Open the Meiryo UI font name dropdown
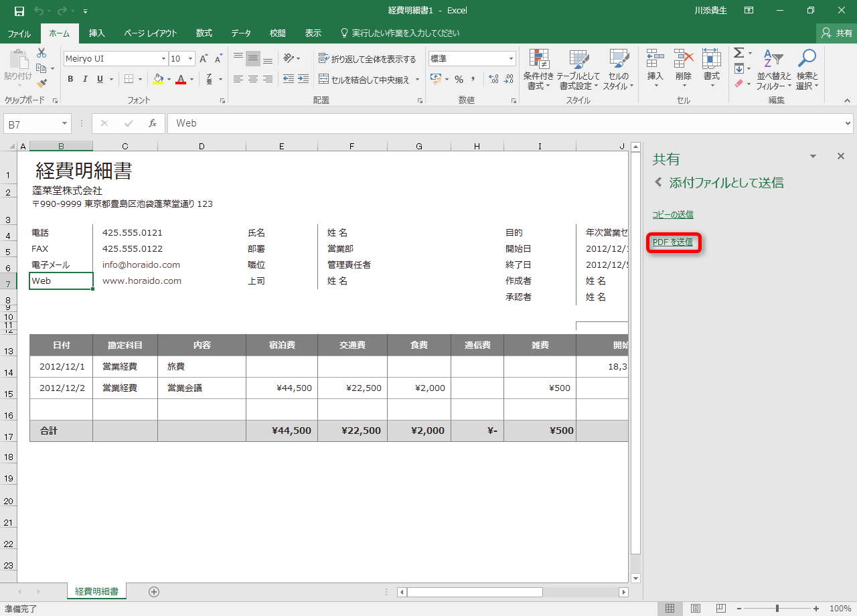The width and height of the screenshot is (857, 616). coord(163,59)
